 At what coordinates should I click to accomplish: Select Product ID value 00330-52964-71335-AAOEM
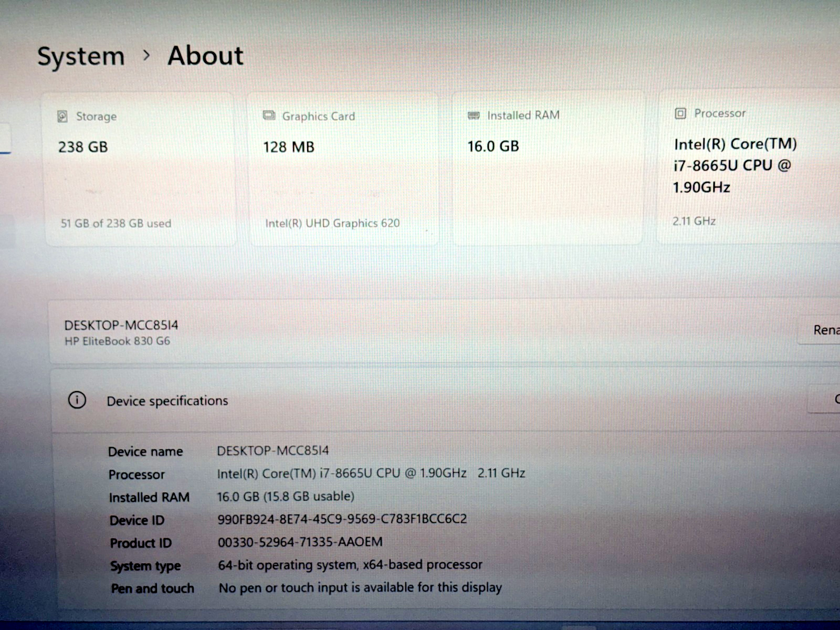[300, 542]
